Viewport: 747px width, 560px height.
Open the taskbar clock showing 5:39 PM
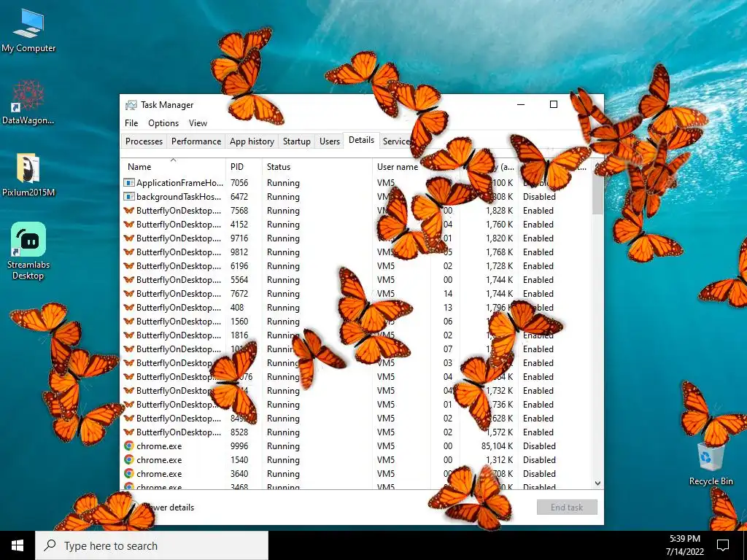pos(684,545)
